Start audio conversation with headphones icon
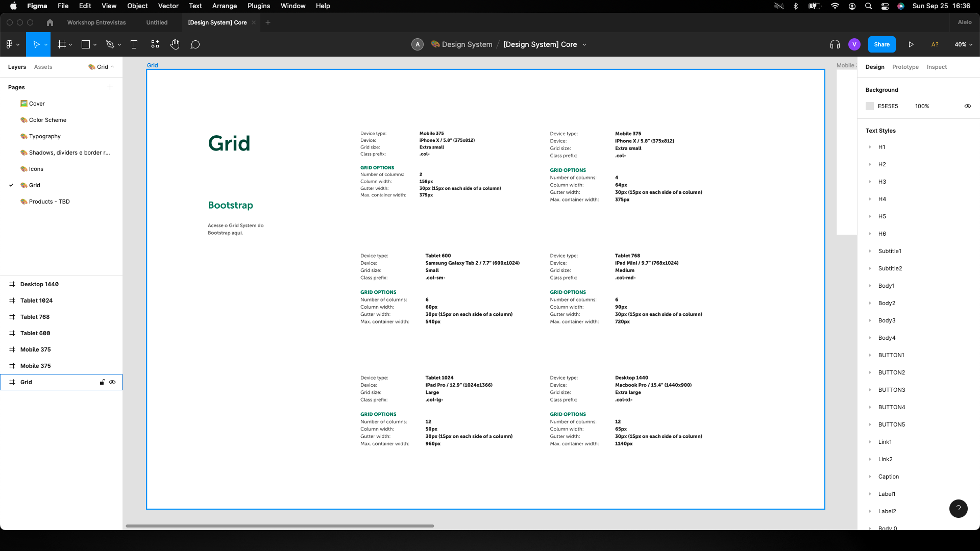The height and width of the screenshot is (551, 980). point(835,44)
